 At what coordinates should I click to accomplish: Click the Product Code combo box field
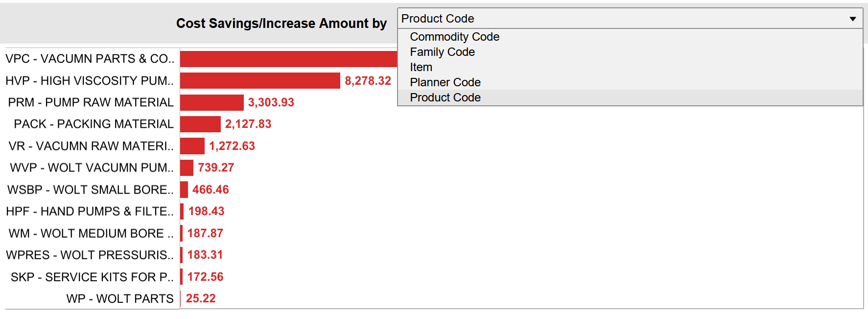coord(630,19)
